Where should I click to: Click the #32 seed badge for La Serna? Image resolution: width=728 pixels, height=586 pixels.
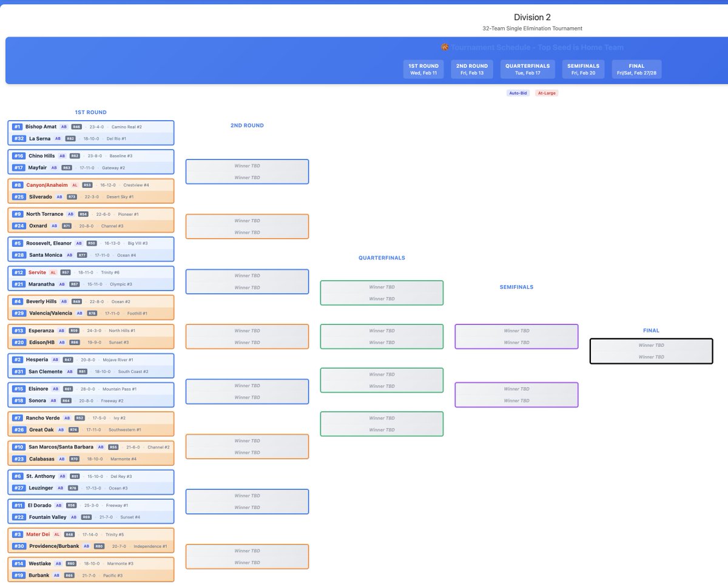pos(19,138)
